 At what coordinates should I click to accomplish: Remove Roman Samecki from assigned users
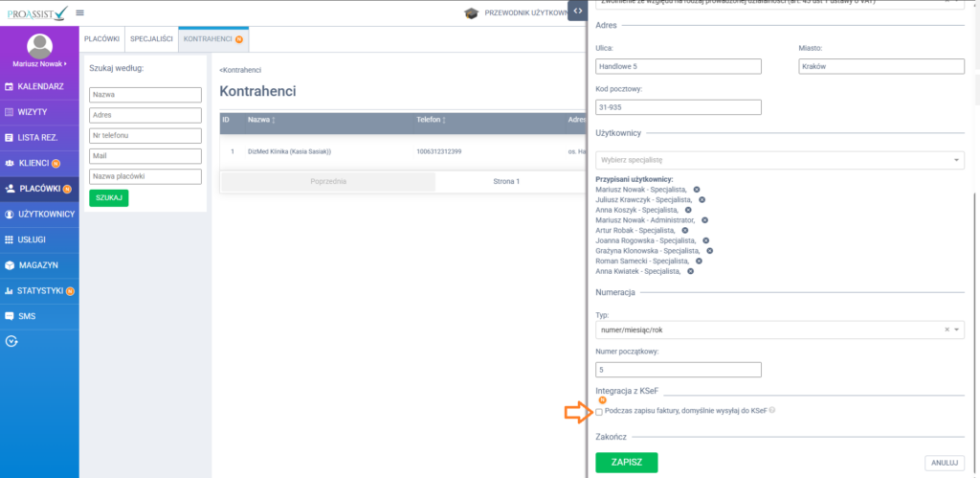pyautogui.click(x=699, y=261)
